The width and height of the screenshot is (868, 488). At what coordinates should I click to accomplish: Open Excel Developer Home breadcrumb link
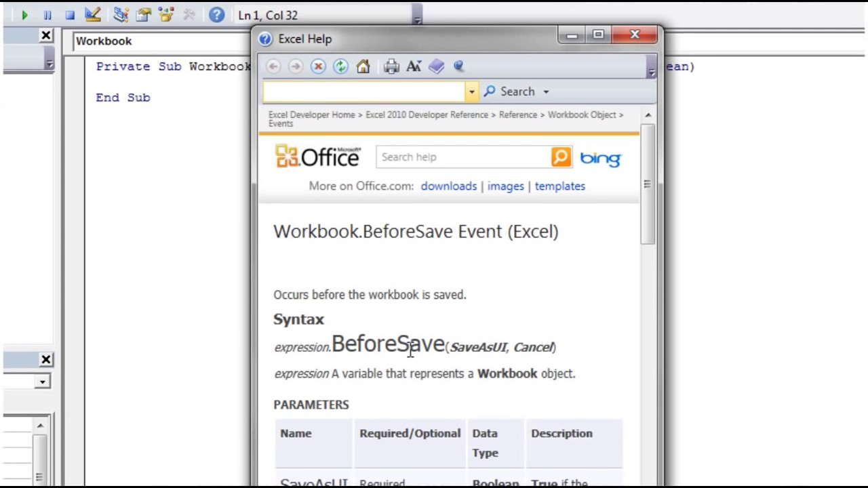[311, 115]
